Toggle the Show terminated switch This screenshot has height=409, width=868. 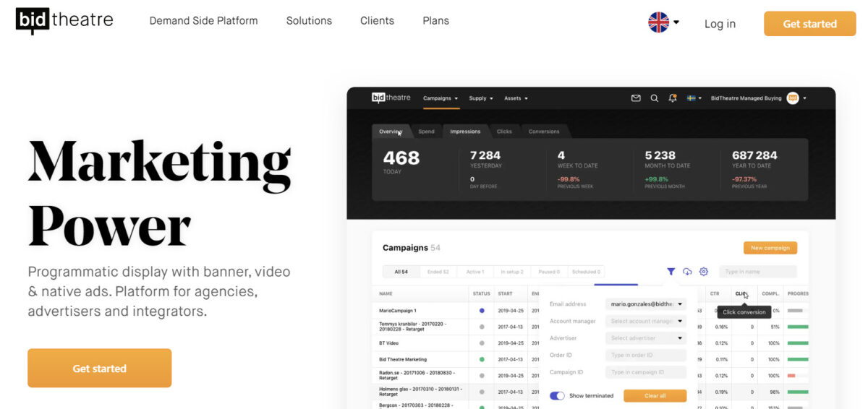[557, 396]
